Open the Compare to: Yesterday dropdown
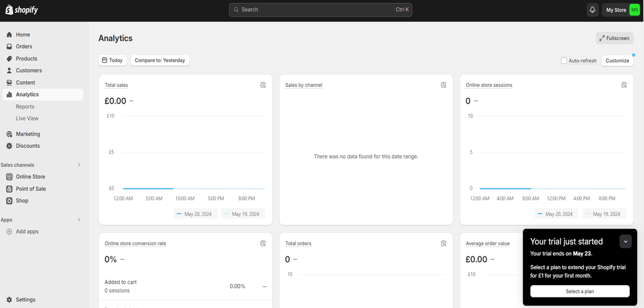The height and width of the screenshot is (308, 644). (x=160, y=60)
